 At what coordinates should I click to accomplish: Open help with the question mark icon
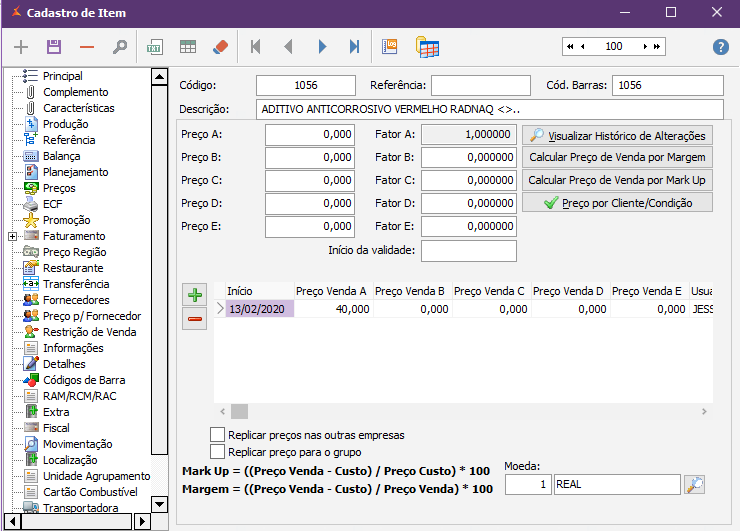tap(721, 47)
